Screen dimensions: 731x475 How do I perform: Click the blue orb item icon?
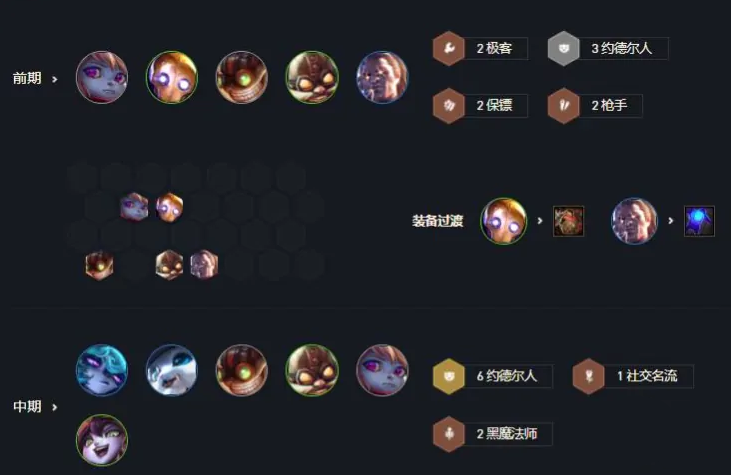[699, 221]
